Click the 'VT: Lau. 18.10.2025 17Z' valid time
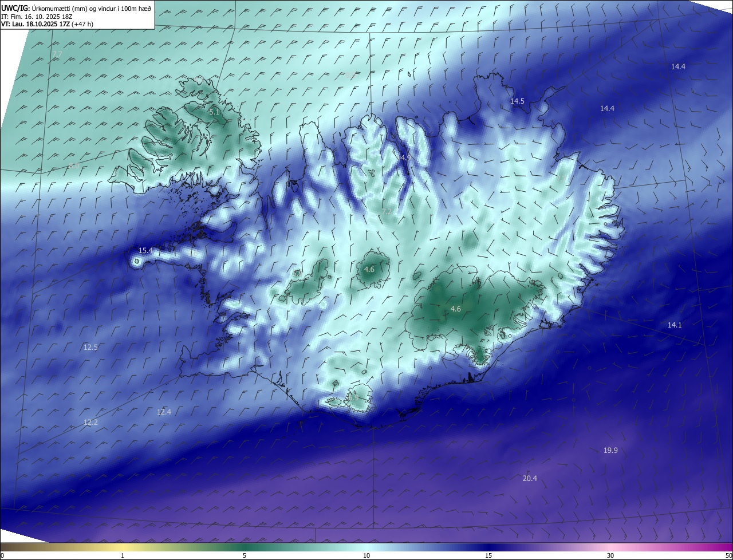Viewport: 733px width, 560px height. (36, 24)
